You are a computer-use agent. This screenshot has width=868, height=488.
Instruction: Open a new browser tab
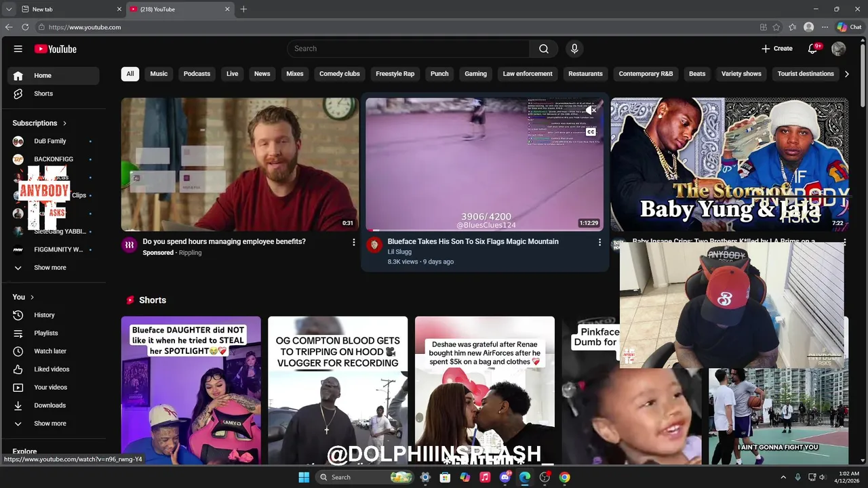tap(243, 9)
